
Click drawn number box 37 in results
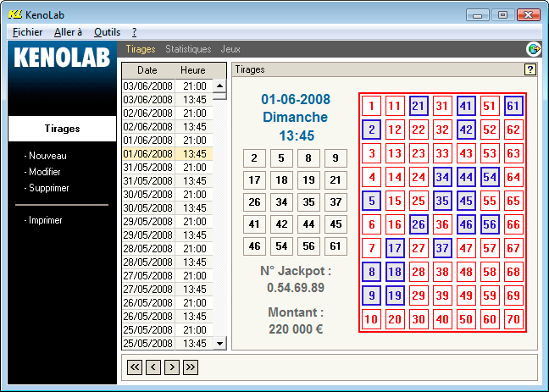pyautogui.click(x=335, y=202)
